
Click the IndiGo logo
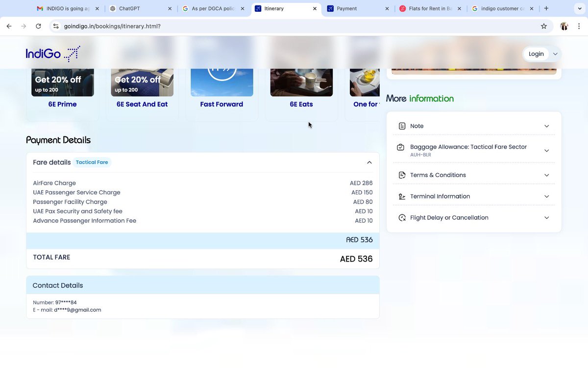pyautogui.click(x=53, y=53)
